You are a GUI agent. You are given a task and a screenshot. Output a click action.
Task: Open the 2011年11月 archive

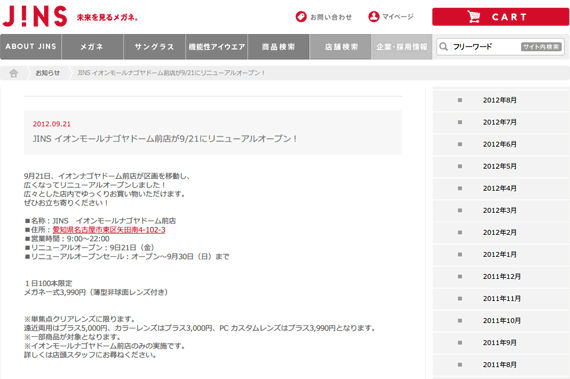[501, 299]
